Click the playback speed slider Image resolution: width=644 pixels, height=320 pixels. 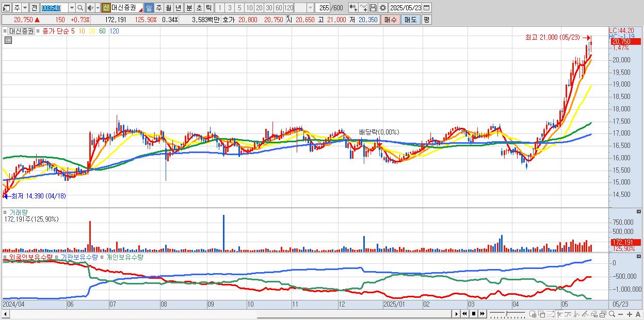tap(507, 314)
